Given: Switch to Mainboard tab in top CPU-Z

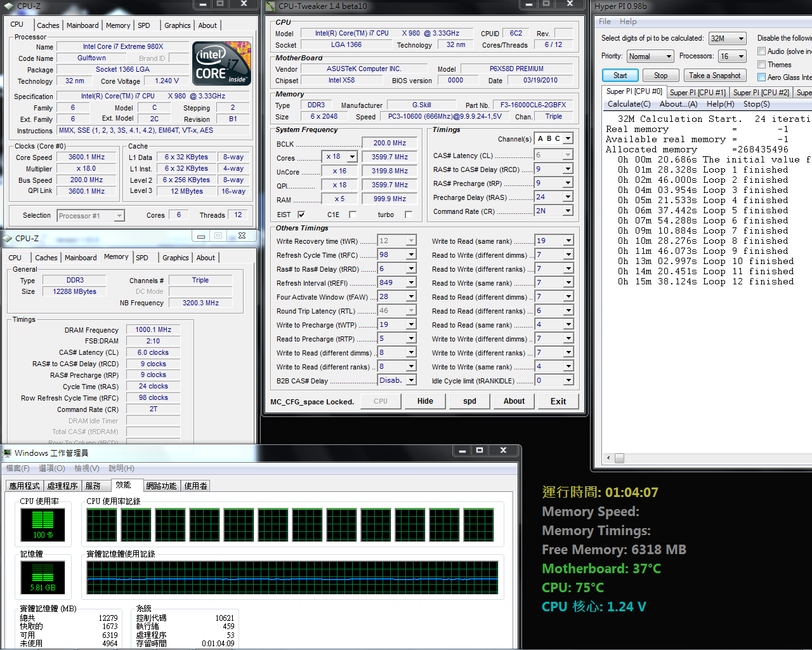Looking at the screenshot, I should (x=82, y=25).
